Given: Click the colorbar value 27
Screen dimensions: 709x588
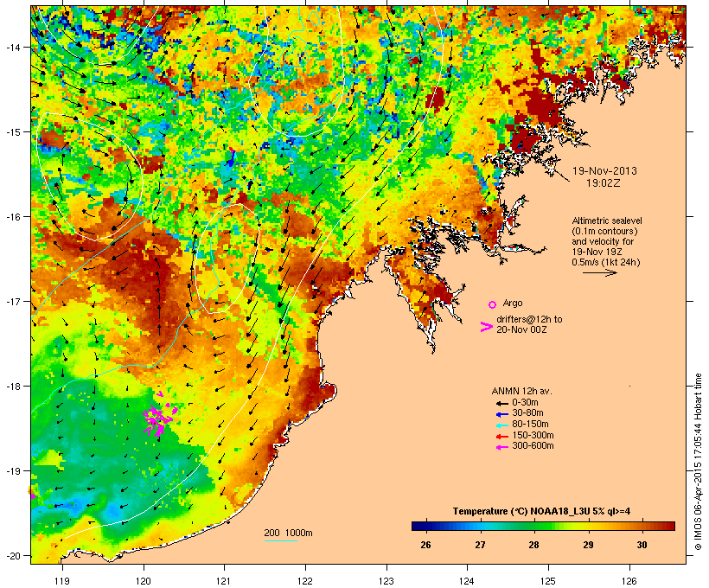Looking at the screenshot, I should 480,545.
